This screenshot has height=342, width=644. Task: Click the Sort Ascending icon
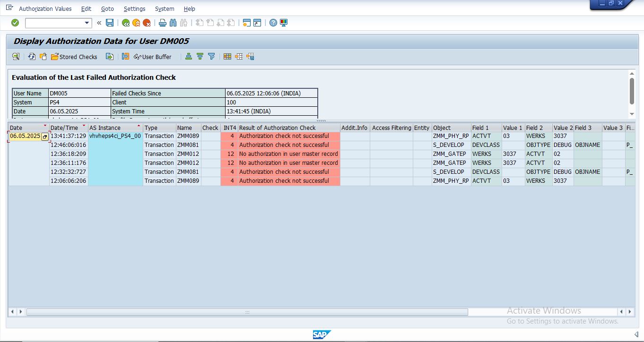pos(189,57)
